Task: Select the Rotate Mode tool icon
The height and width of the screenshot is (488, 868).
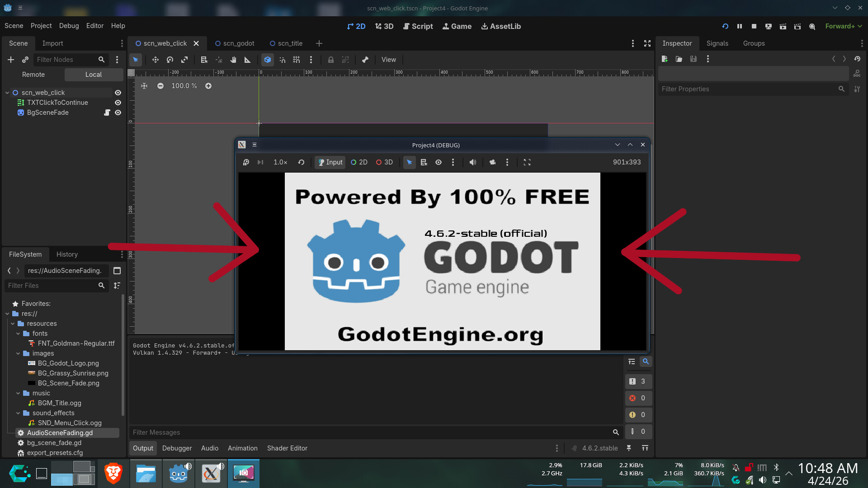Action: pyautogui.click(x=170, y=60)
